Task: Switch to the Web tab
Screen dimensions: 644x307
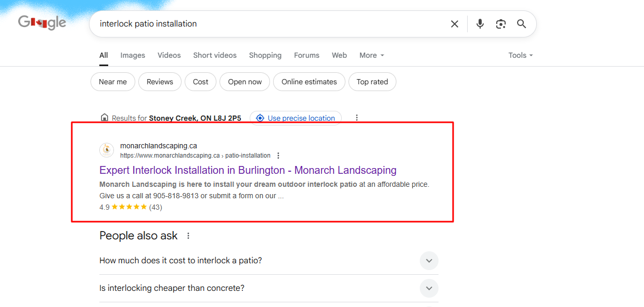Action: (339, 55)
